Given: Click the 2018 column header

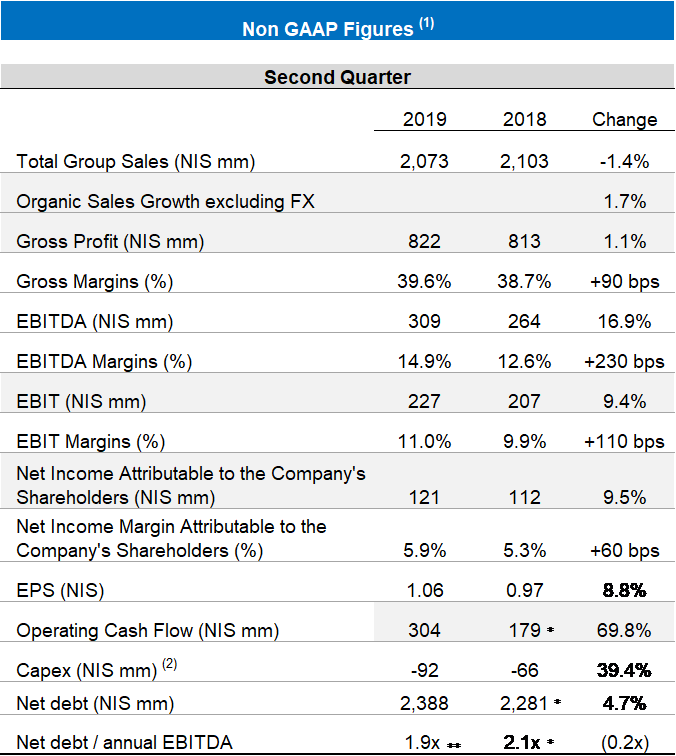Looking at the screenshot, I should pos(525,119).
